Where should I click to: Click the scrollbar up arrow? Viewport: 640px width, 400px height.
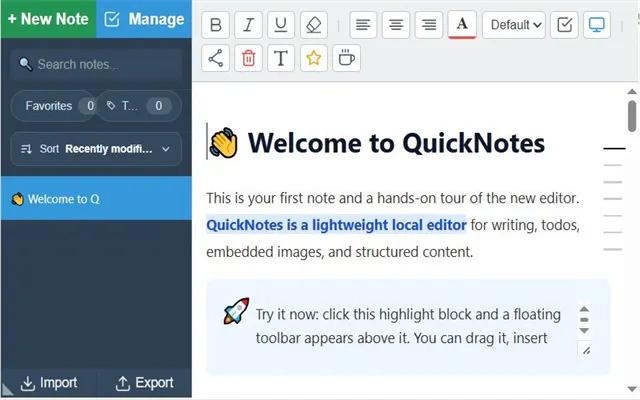coord(632,91)
